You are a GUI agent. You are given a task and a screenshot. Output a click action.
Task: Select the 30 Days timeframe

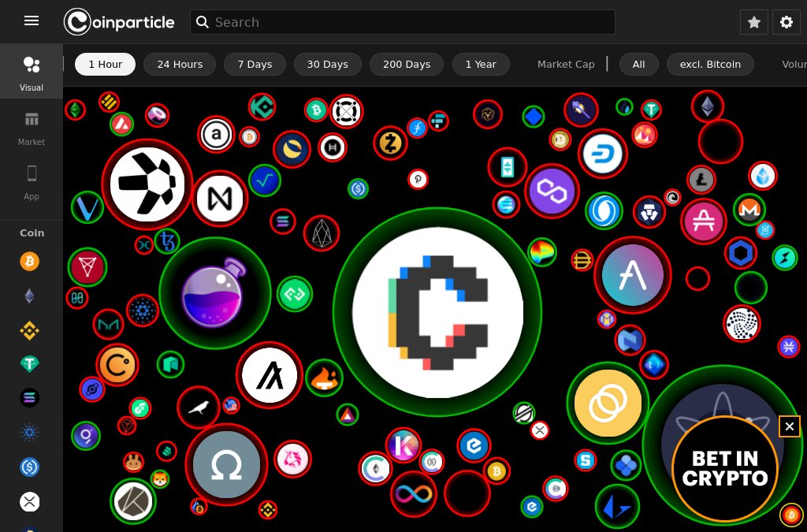(x=327, y=65)
